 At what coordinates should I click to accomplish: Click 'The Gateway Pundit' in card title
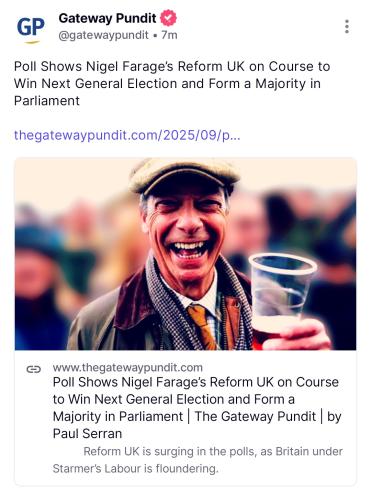tap(255, 416)
